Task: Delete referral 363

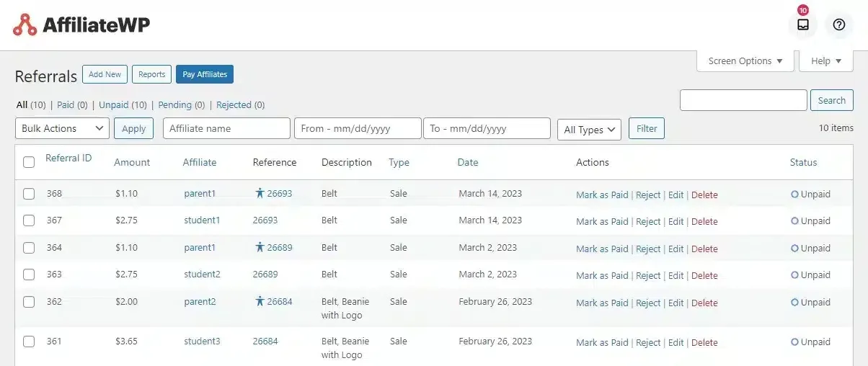Action: pyautogui.click(x=704, y=275)
